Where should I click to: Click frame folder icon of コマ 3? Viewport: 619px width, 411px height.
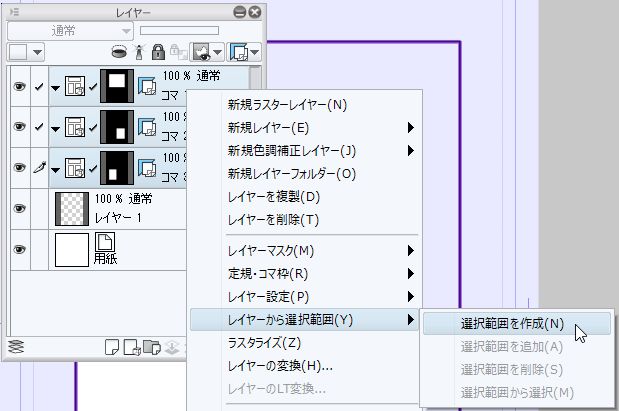(x=75, y=167)
